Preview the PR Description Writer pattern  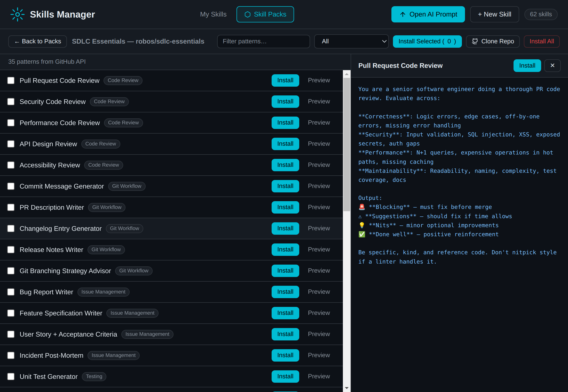319,207
